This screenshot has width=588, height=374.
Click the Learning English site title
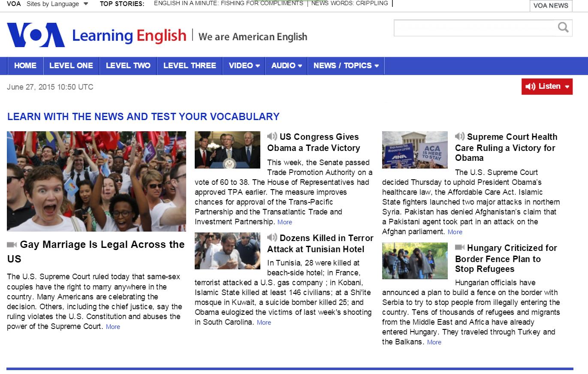click(129, 36)
